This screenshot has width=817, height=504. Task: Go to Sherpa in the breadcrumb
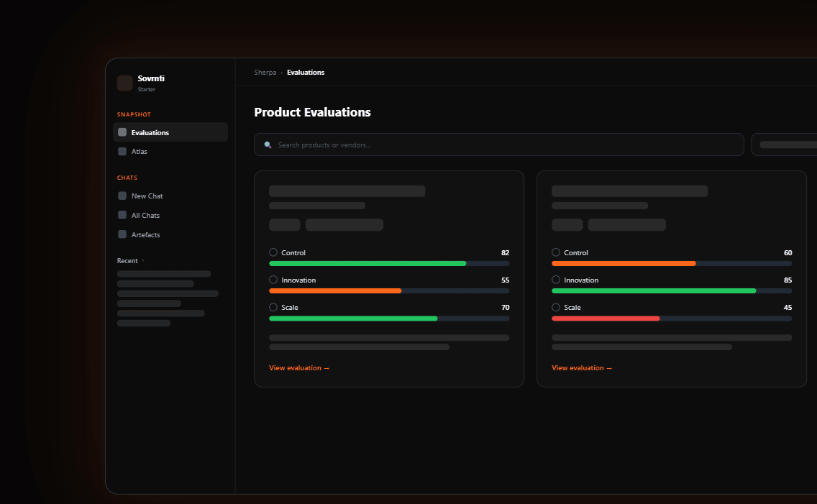[x=265, y=73]
